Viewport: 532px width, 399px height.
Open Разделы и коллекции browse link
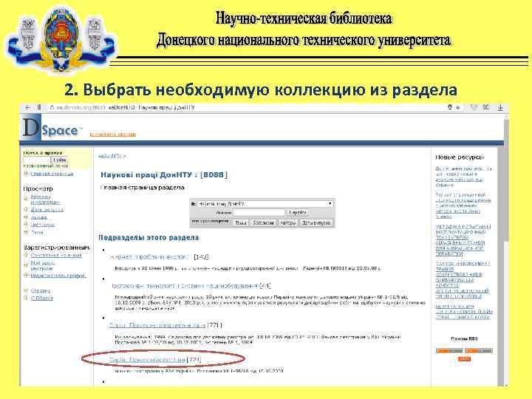[x=45, y=199]
